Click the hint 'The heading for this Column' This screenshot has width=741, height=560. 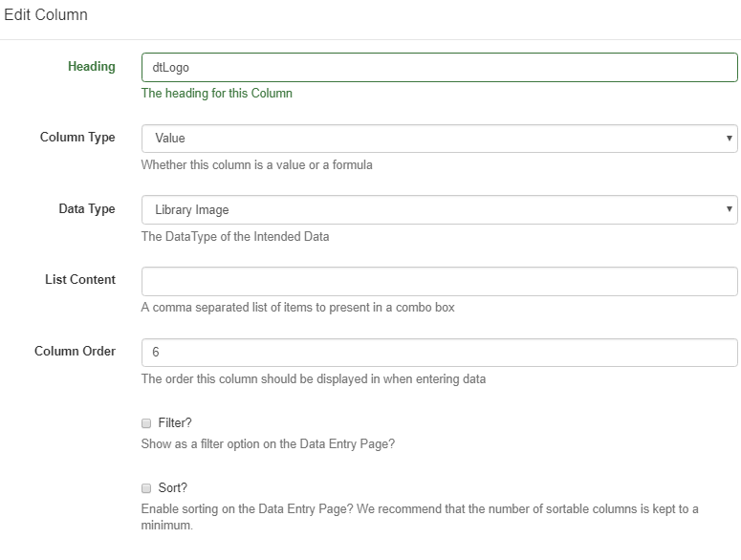tap(217, 93)
